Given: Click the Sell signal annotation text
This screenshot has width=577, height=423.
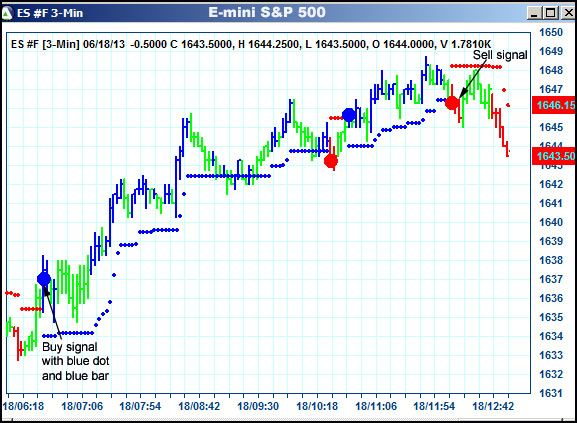Looking at the screenshot, I should coord(500,55).
